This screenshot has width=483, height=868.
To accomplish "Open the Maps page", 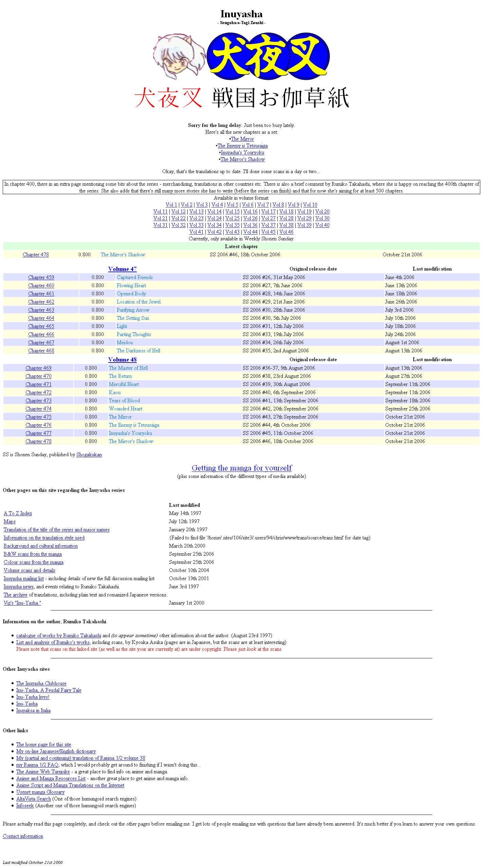I will (x=10, y=521).
